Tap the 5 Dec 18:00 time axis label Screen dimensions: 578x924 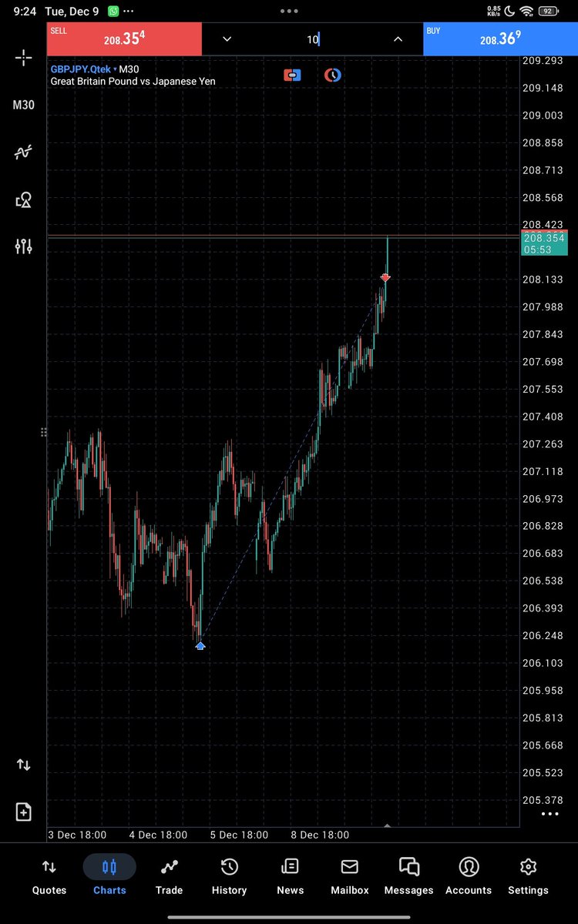point(239,835)
